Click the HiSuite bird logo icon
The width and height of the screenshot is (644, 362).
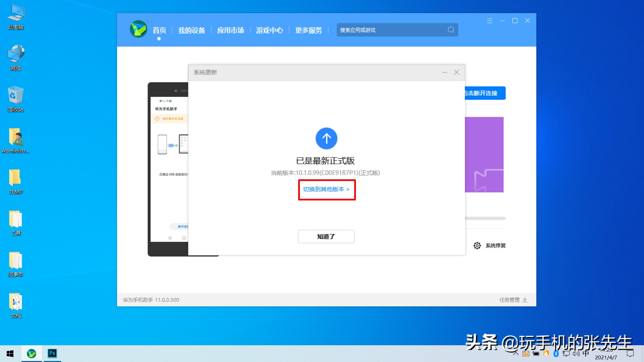(138, 29)
